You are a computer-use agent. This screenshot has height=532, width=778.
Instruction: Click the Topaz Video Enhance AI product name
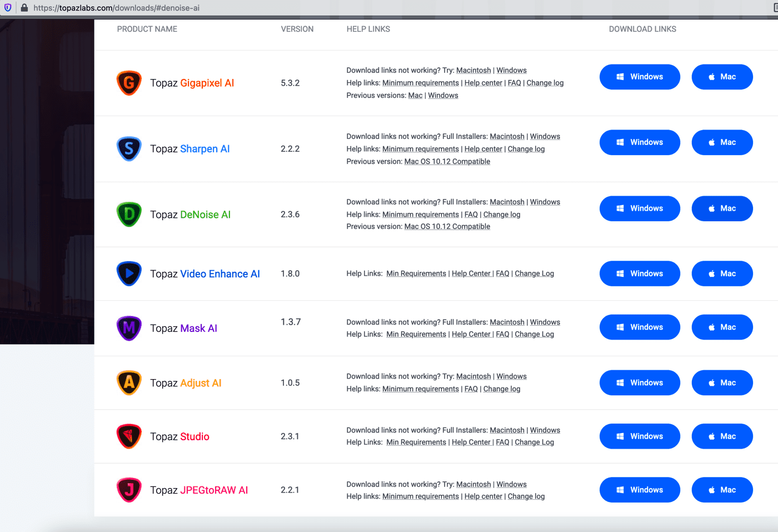coord(205,274)
